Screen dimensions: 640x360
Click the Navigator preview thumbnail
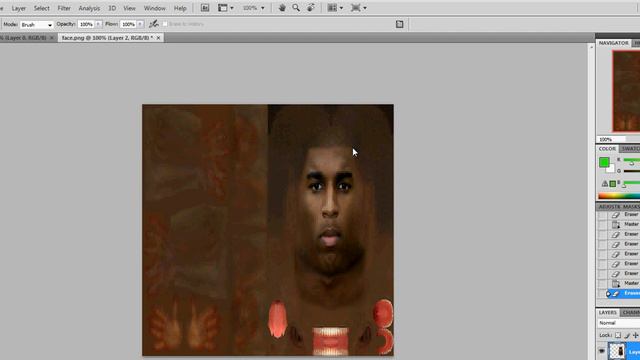click(626, 91)
